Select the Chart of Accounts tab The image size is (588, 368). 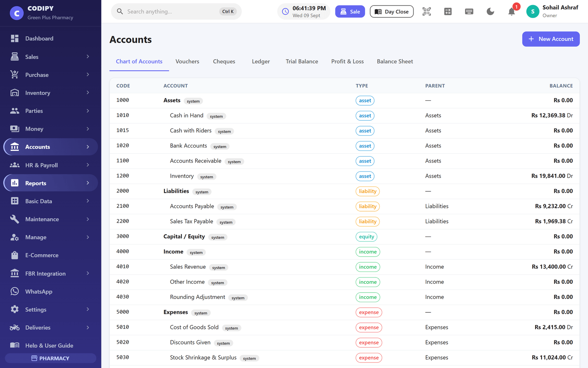click(139, 61)
